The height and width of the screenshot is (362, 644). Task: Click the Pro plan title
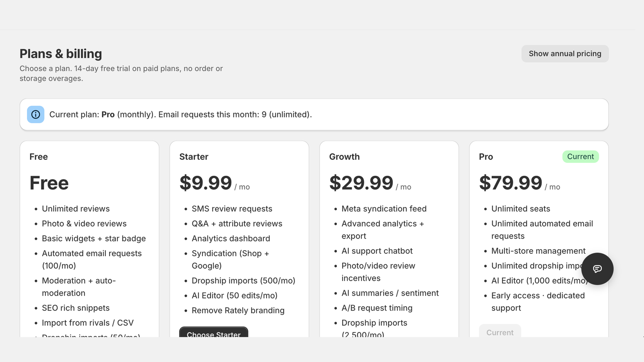point(486,157)
